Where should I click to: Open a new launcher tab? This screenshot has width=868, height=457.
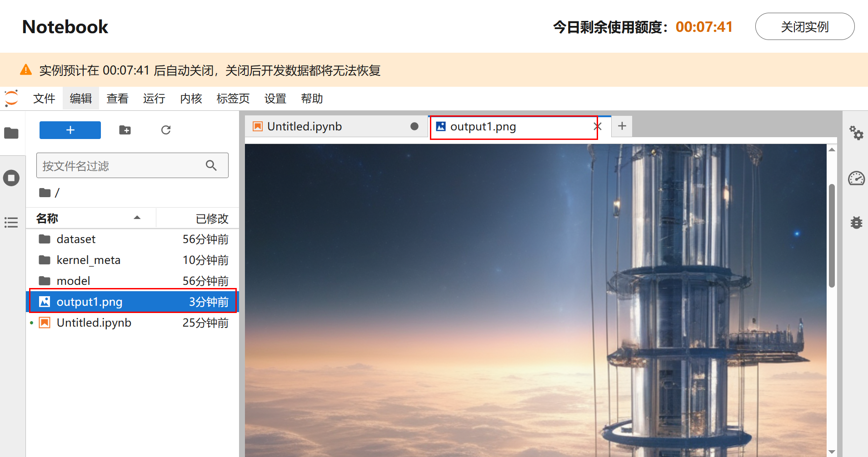pos(622,126)
